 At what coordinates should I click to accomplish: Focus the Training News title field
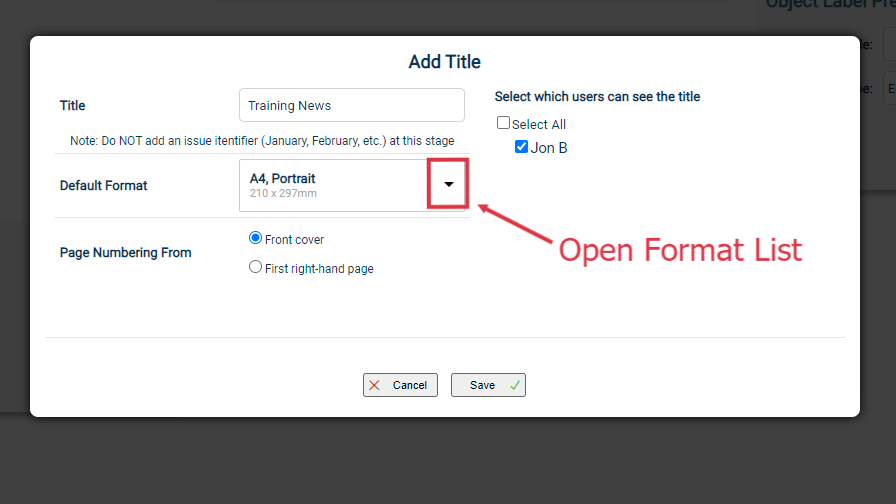[351, 105]
